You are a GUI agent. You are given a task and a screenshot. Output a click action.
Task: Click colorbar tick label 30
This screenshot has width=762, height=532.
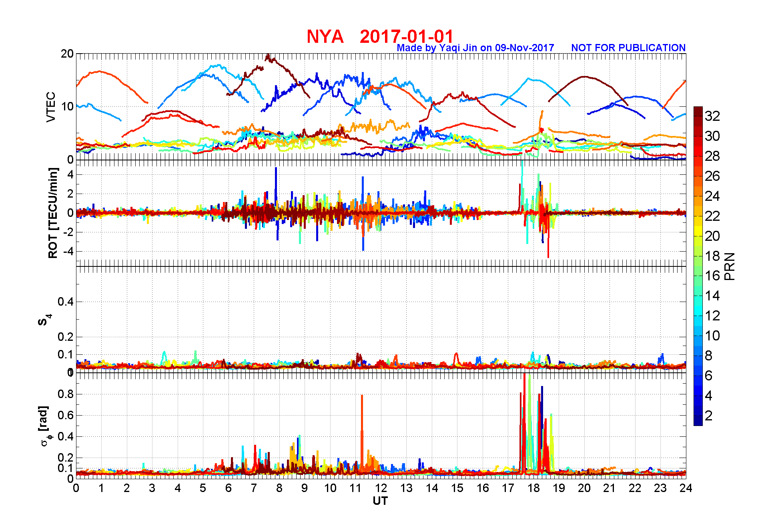tap(712, 136)
